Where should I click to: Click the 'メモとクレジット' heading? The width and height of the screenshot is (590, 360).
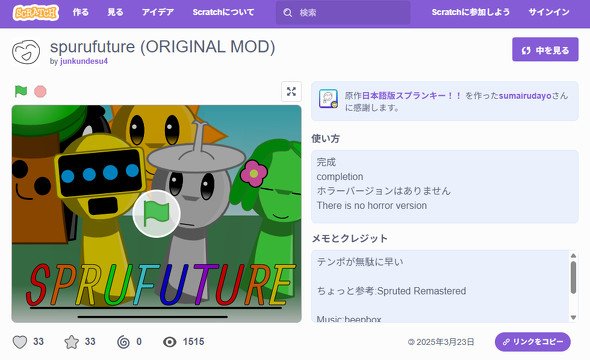(x=350, y=238)
